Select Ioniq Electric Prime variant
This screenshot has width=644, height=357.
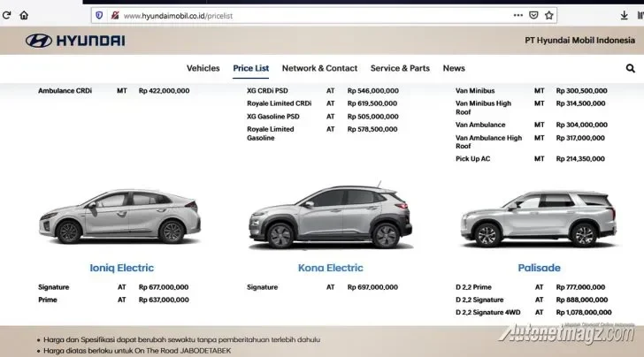point(48,300)
